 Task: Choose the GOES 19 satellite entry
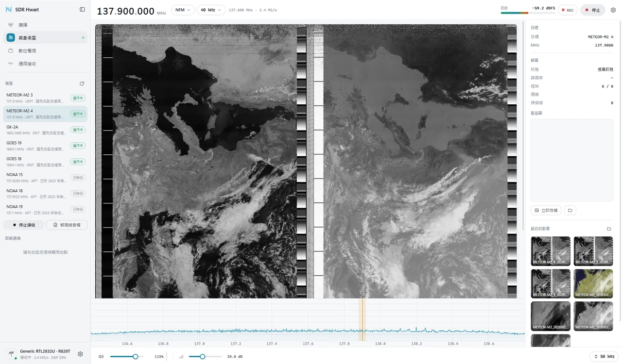[45, 146]
